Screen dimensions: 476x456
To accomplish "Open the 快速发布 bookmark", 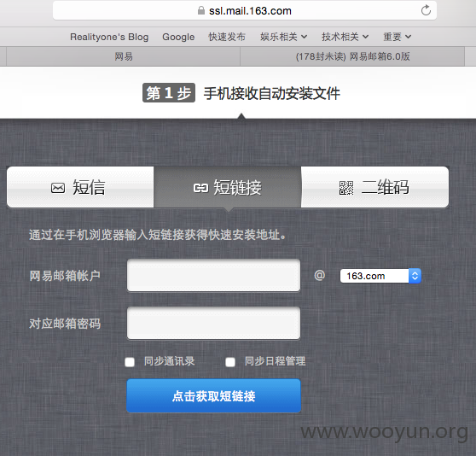I will 227,37.
